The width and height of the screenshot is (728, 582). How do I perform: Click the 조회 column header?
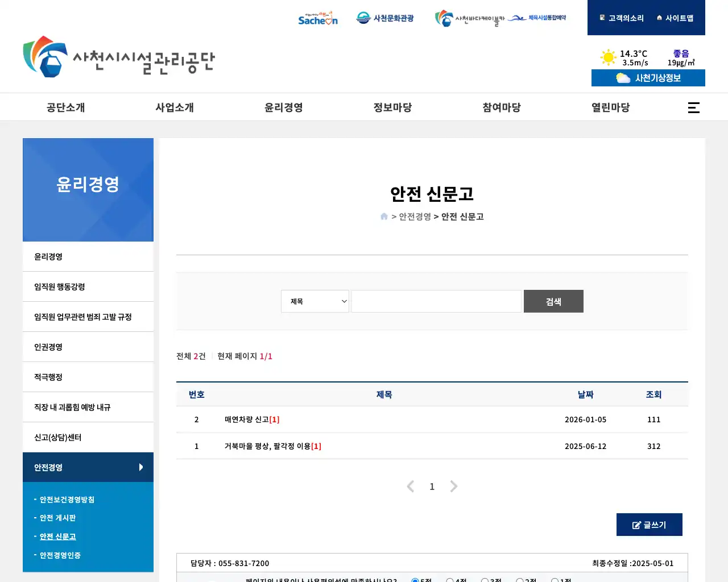point(654,394)
